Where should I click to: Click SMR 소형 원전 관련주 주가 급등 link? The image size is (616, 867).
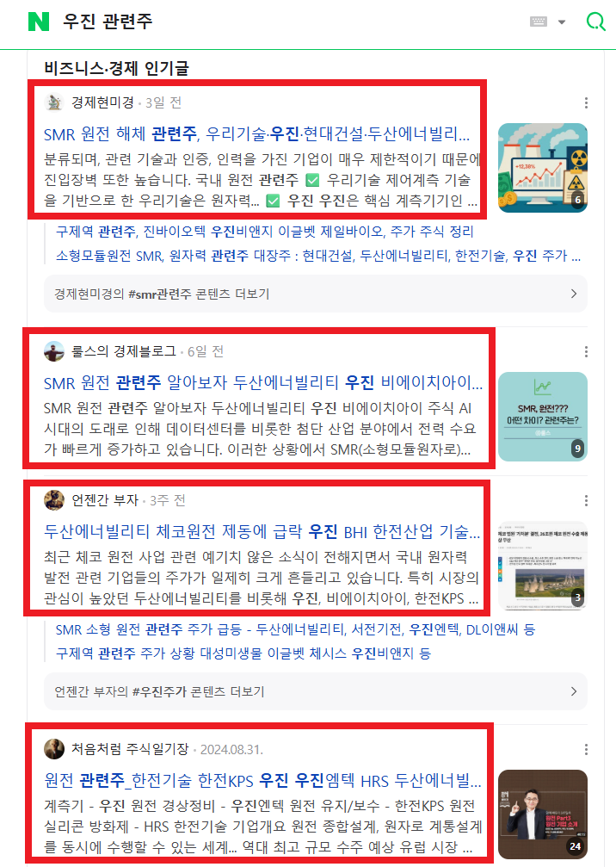pyautogui.click(x=295, y=629)
